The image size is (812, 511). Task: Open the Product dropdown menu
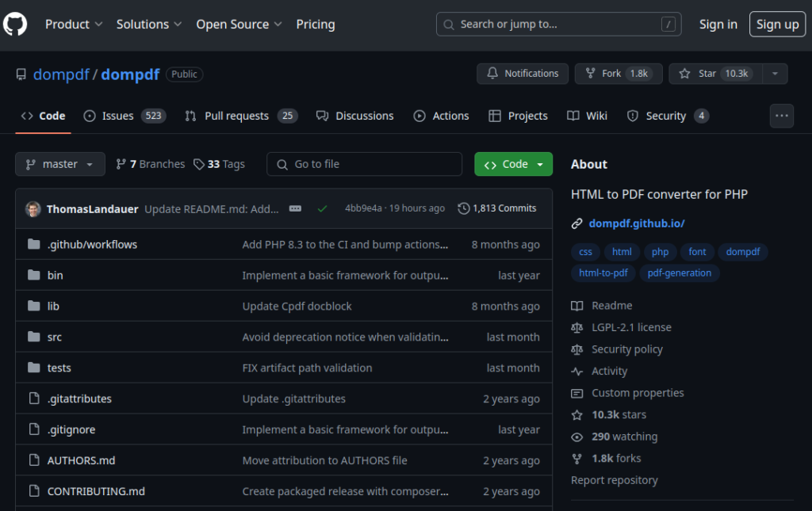(x=74, y=25)
